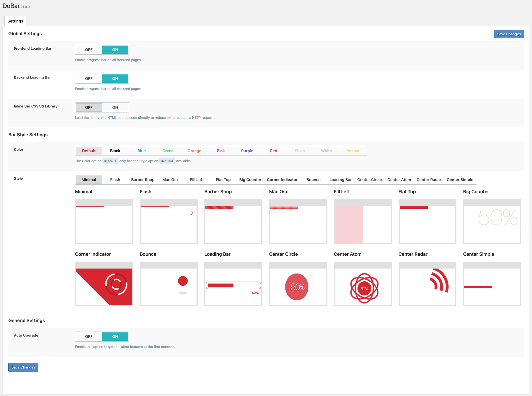This screenshot has width=532, height=396.
Task: Choose the Bounce ball preview thumbnail
Action: (x=169, y=284)
